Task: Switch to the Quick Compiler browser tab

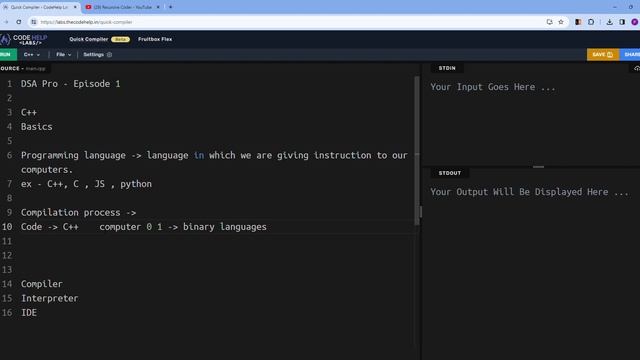Action: click(x=39, y=7)
